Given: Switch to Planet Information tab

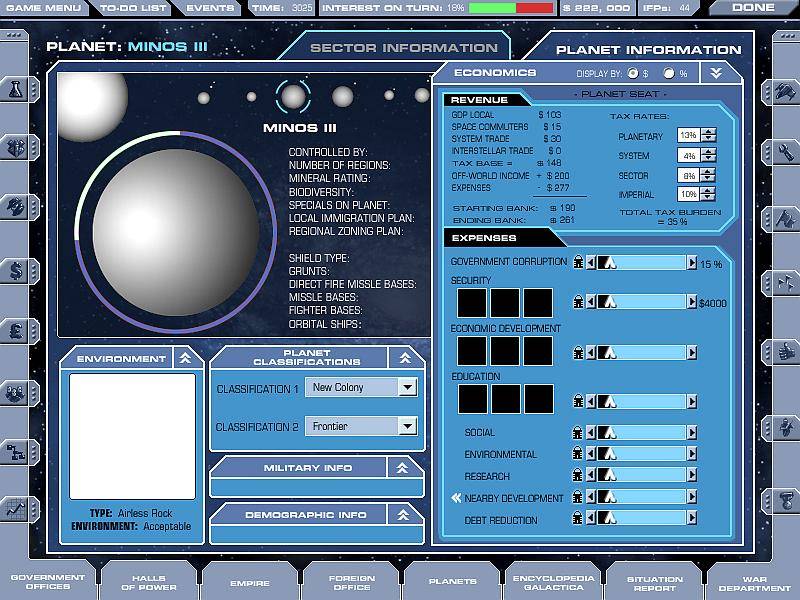Looking at the screenshot, I should coord(648,49).
